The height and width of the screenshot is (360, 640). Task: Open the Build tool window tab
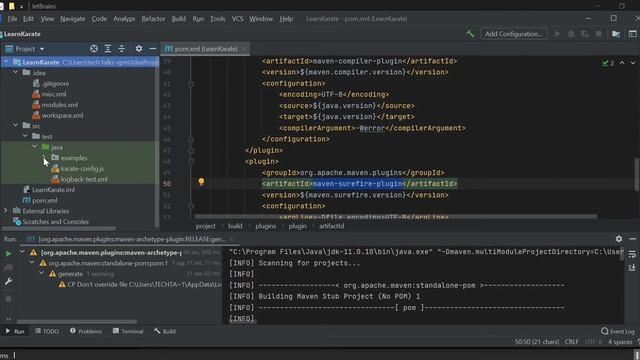[165, 331]
